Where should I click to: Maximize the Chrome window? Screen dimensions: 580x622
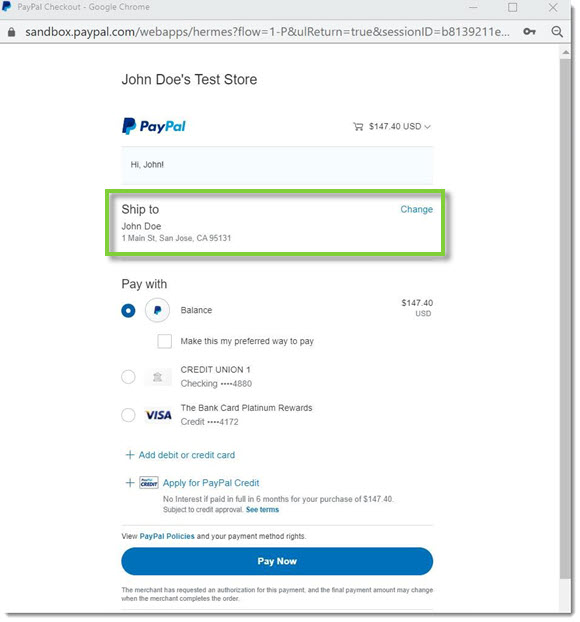[513, 7]
